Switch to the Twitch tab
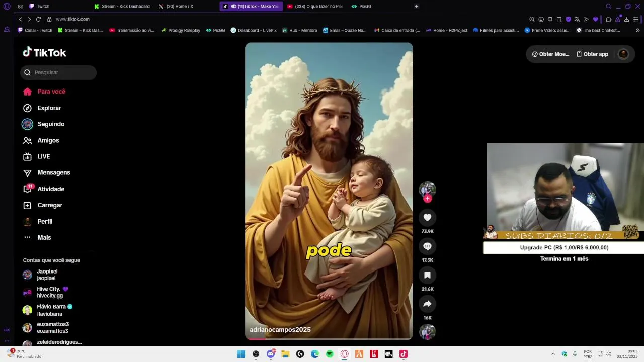Viewport: 644px width, 362px height. pos(39,6)
